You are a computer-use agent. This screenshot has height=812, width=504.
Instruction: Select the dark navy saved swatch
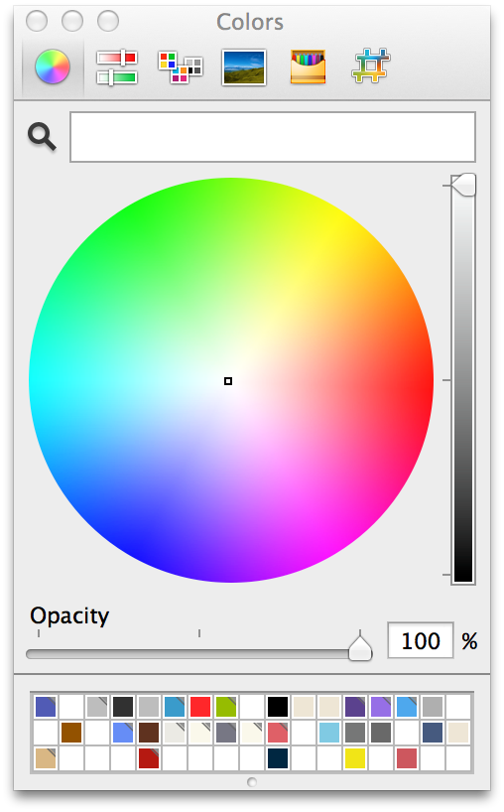click(x=278, y=758)
